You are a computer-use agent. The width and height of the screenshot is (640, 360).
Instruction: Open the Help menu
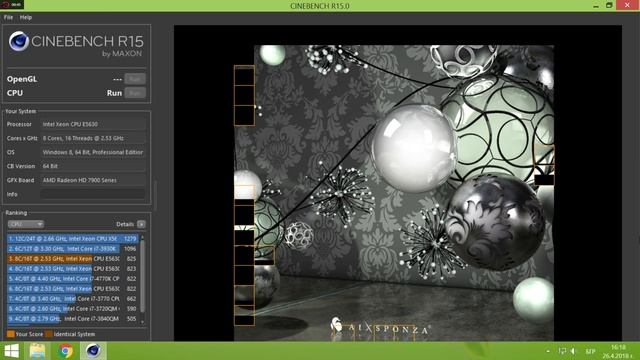[26, 17]
